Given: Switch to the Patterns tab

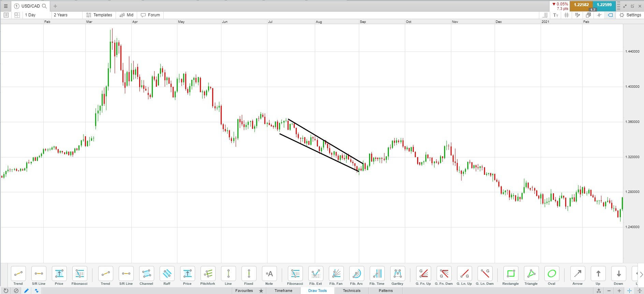Looking at the screenshot, I should (385, 291).
